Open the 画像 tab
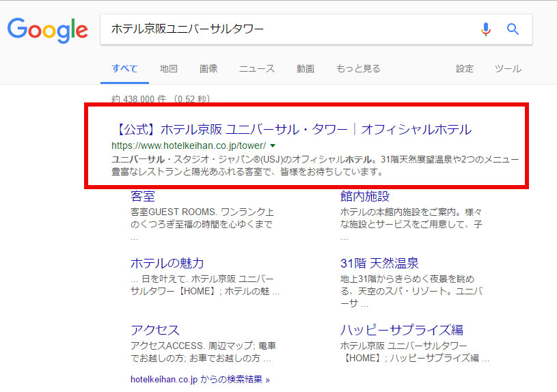 click(208, 68)
